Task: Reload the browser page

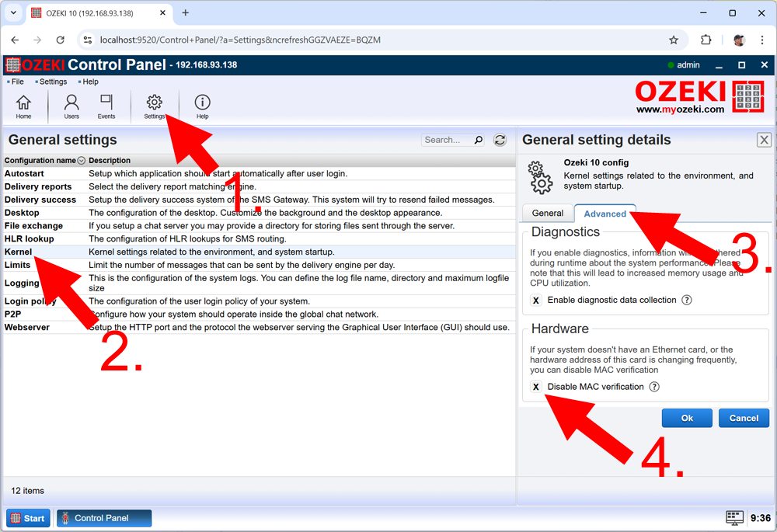Action: (x=61, y=40)
